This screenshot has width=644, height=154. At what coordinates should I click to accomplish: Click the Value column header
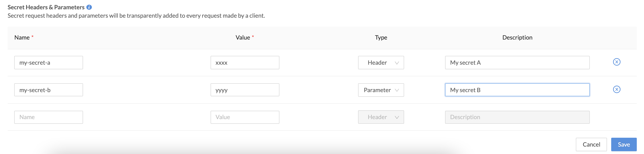pyautogui.click(x=243, y=37)
